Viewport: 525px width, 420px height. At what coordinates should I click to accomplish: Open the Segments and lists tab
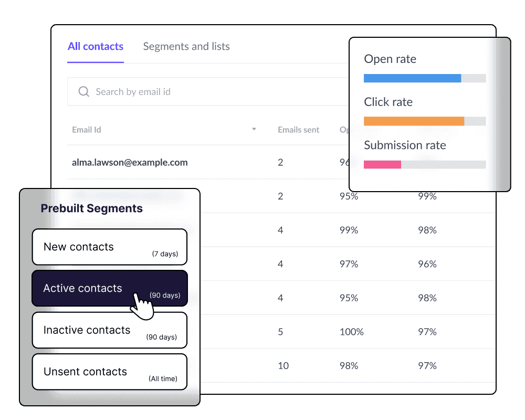point(186,47)
